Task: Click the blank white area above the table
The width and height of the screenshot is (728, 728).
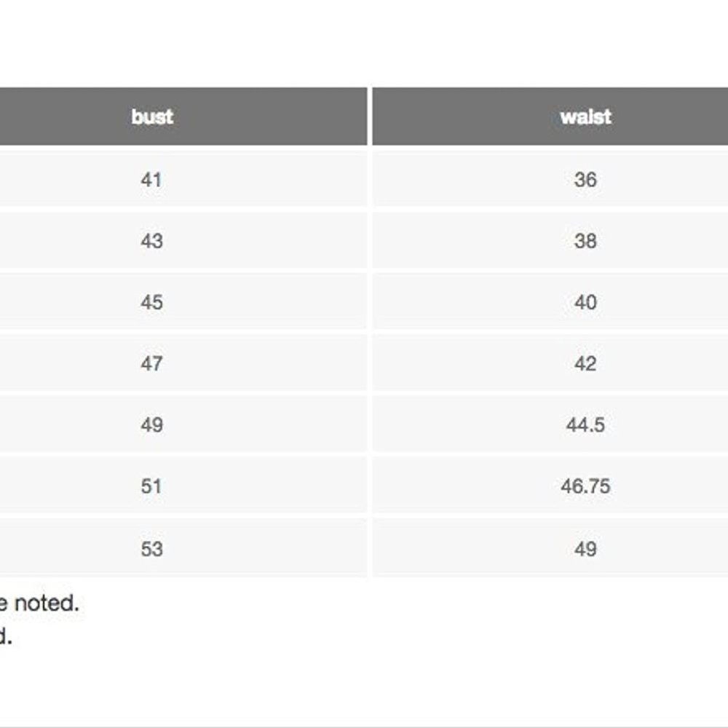Action: (x=364, y=44)
